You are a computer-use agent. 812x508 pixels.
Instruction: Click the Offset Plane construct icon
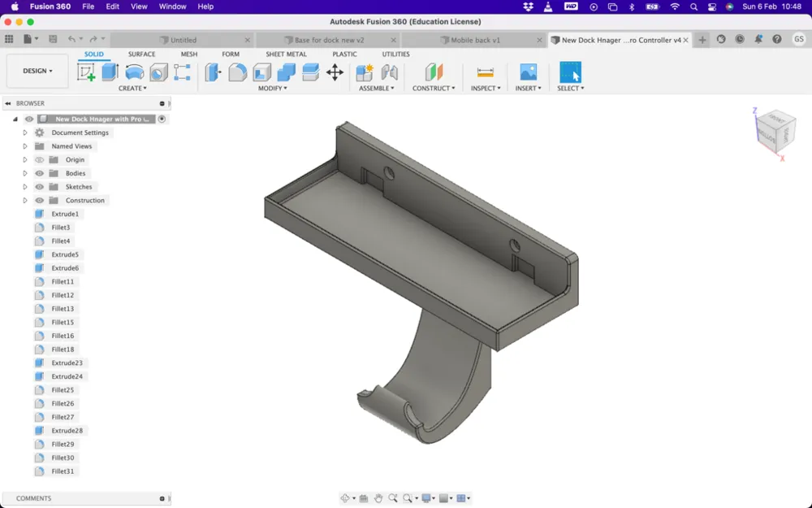(434, 72)
